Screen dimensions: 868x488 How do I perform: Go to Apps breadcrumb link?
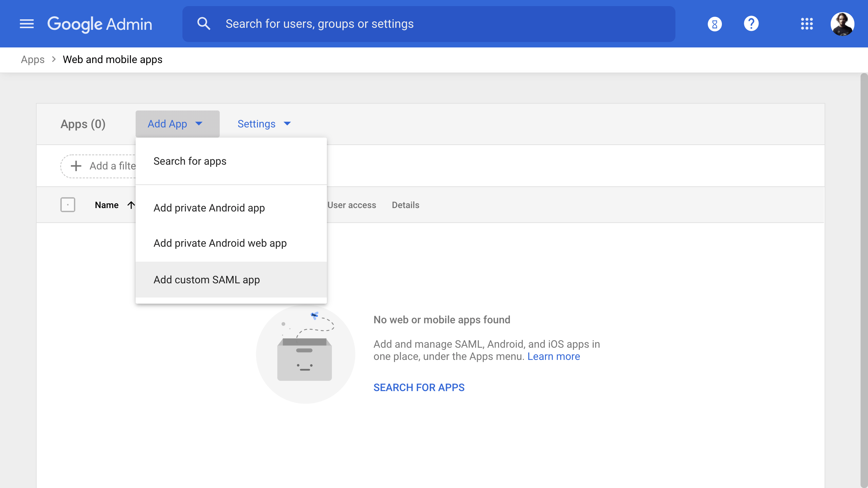click(x=33, y=60)
